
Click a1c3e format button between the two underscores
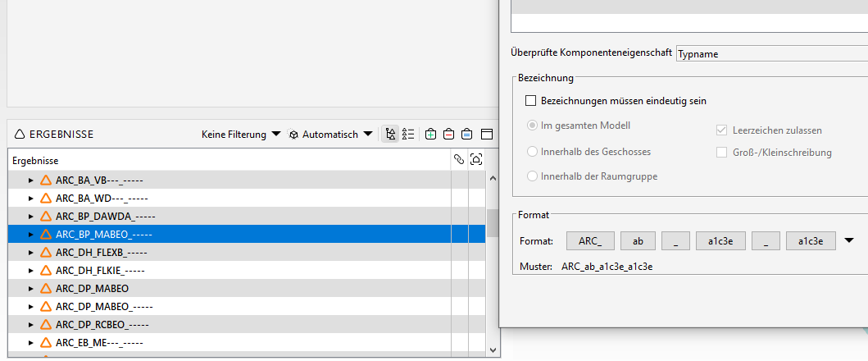tap(720, 240)
